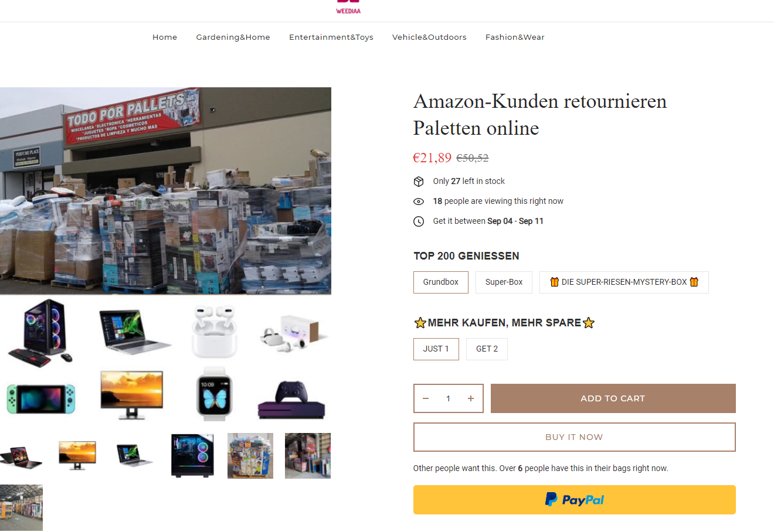774x532 pixels.
Task: Click the eye viewing icon
Action: 419,202
